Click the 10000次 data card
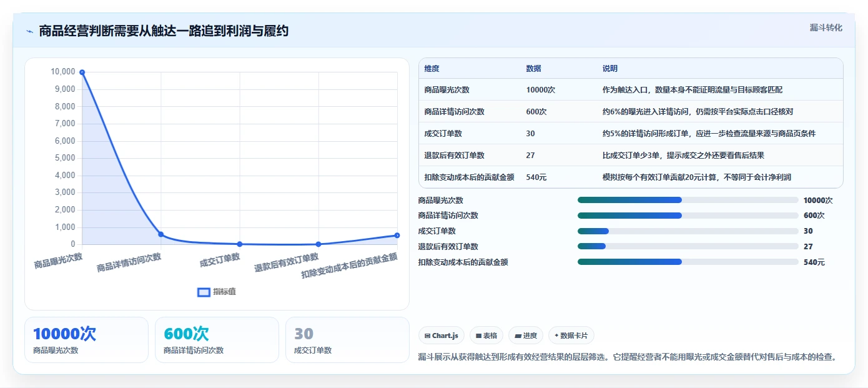868x388 pixels. point(86,340)
